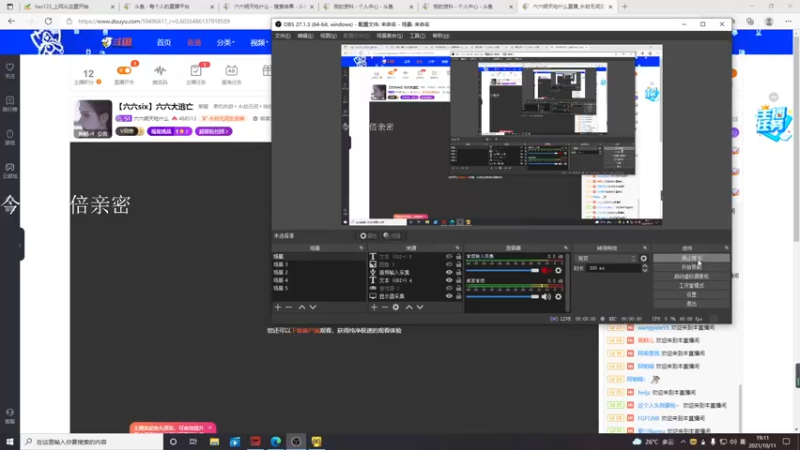Toggle lock on the top text source
Screen dimensions: 800x450
[x=458, y=257]
